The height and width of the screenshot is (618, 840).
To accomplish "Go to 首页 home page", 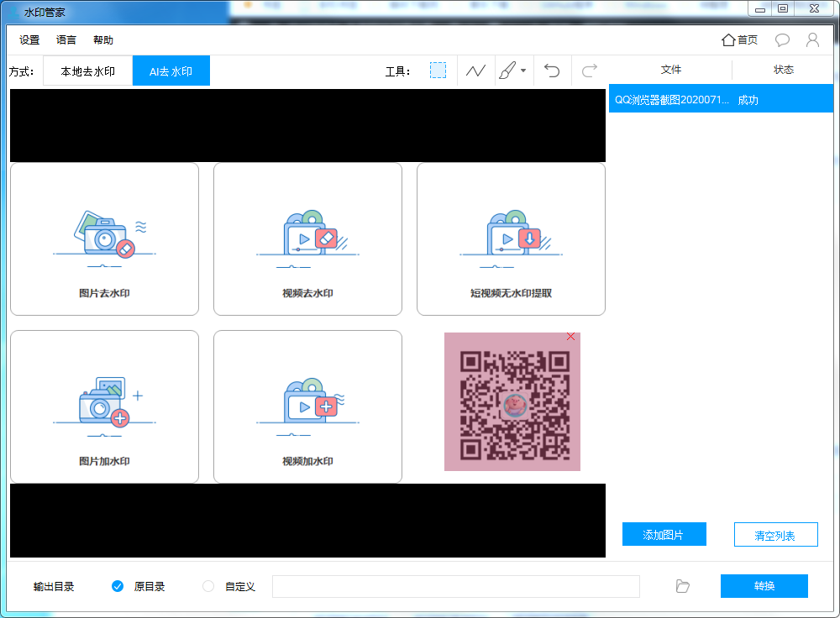I will [x=739, y=39].
